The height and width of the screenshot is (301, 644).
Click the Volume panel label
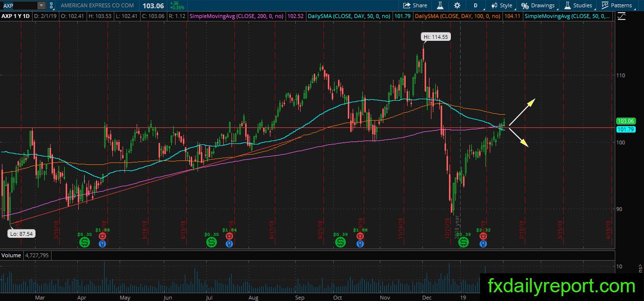pos(12,255)
